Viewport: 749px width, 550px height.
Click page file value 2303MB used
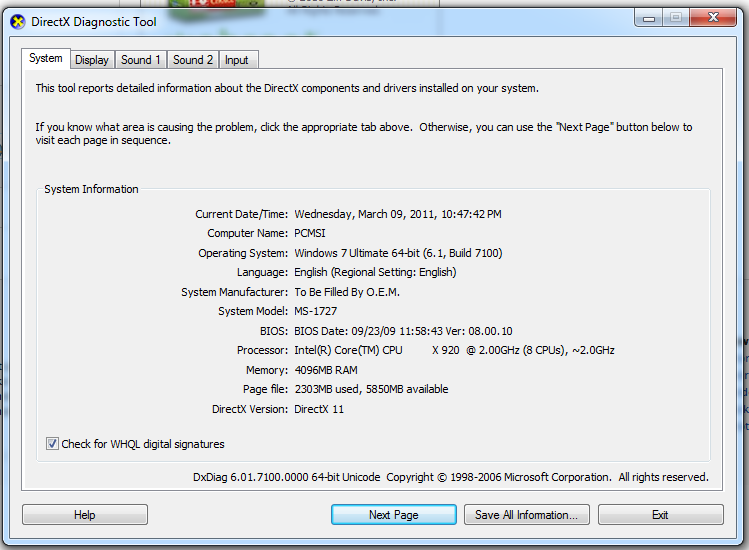point(326,389)
